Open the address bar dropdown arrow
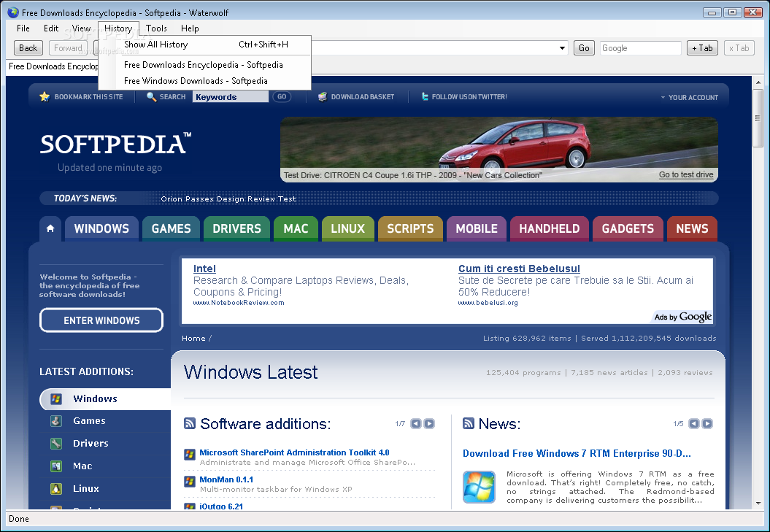The height and width of the screenshot is (532, 770). [x=562, y=48]
